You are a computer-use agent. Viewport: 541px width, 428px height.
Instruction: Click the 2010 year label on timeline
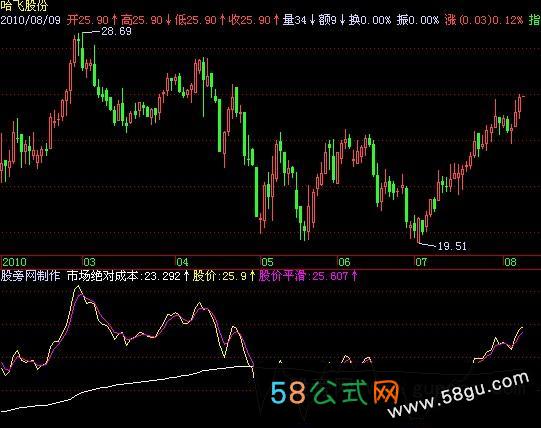[x=14, y=262]
